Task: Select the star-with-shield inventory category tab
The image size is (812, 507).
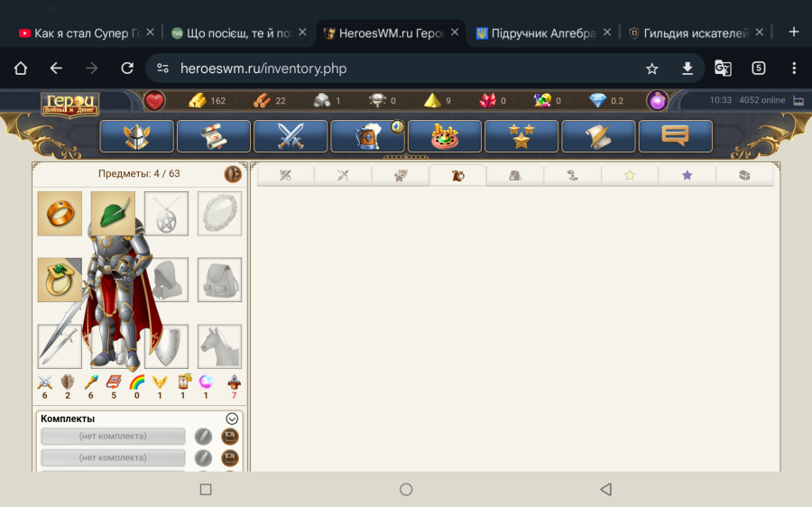Action: (401, 176)
